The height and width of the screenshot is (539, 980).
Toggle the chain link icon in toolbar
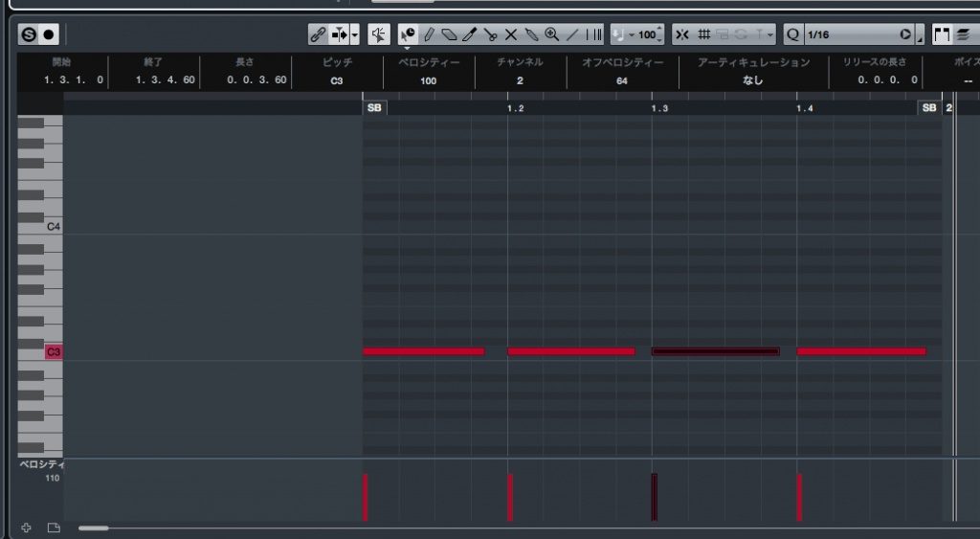[318, 34]
